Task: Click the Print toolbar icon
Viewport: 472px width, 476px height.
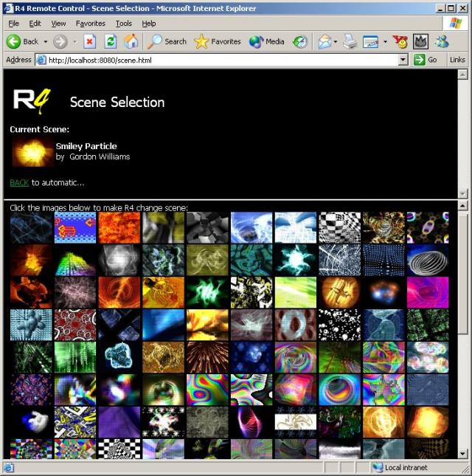Action: click(350, 41)
